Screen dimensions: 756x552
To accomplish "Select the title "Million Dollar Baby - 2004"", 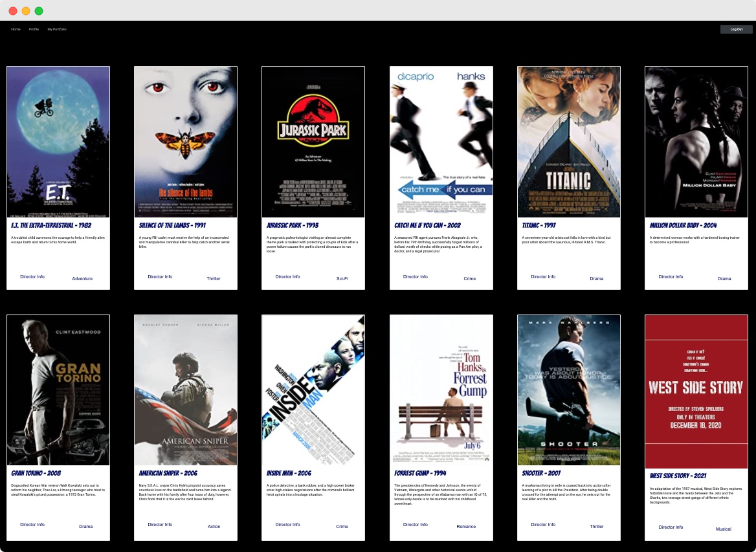I will coord(684,225).
